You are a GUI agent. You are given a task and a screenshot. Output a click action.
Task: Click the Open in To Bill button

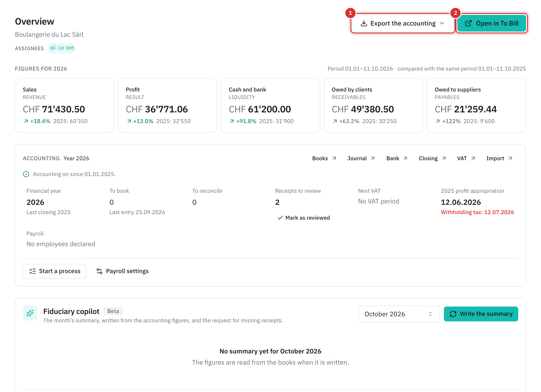492,23
